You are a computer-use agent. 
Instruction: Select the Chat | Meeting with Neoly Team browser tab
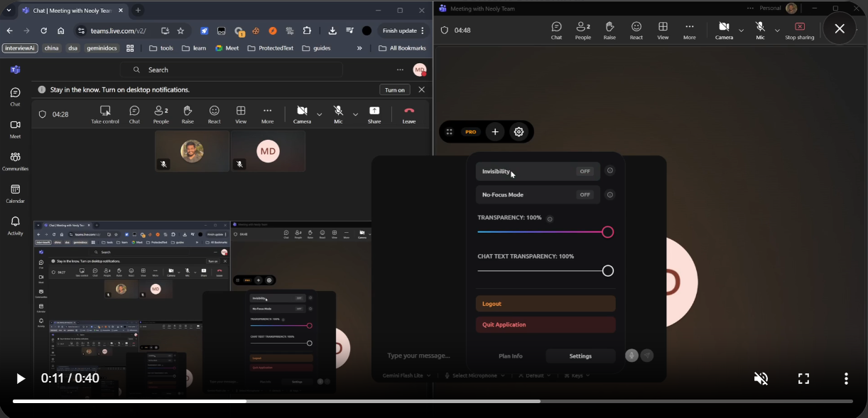pos(72,11)
